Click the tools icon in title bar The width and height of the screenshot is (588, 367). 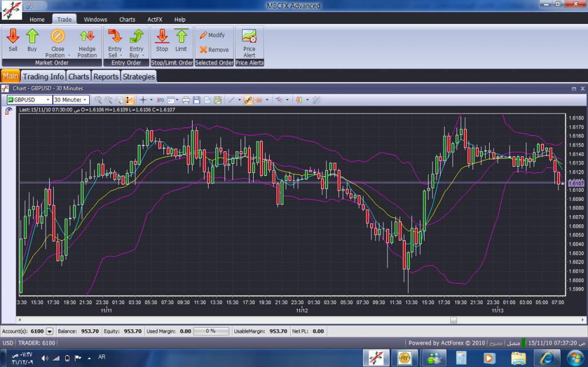click(x=30, y=6)
